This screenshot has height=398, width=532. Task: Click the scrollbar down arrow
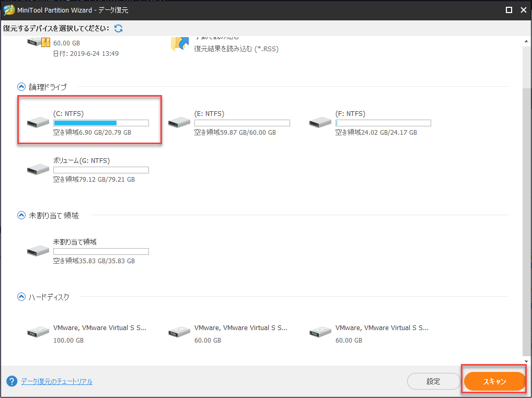pyautogui.click(x=526, y=361)
